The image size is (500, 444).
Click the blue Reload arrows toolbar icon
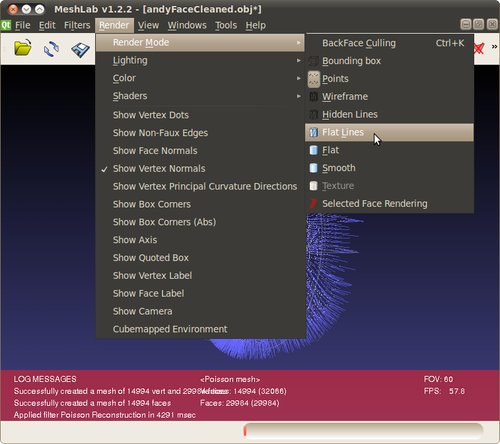pyautogui.click(x=51, y=49)
